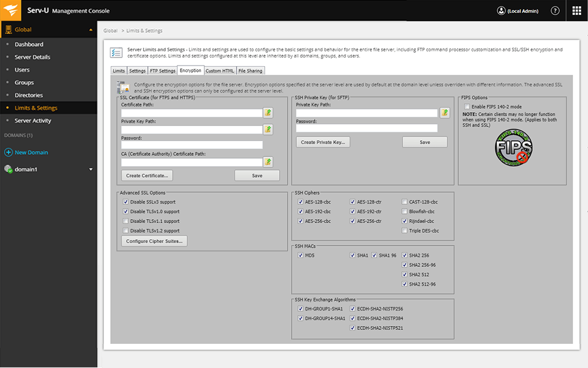The width and height of the screenshot is (588, 368).
Task: Open the apps grid icon top right
Action: click(x=577, y=10)
